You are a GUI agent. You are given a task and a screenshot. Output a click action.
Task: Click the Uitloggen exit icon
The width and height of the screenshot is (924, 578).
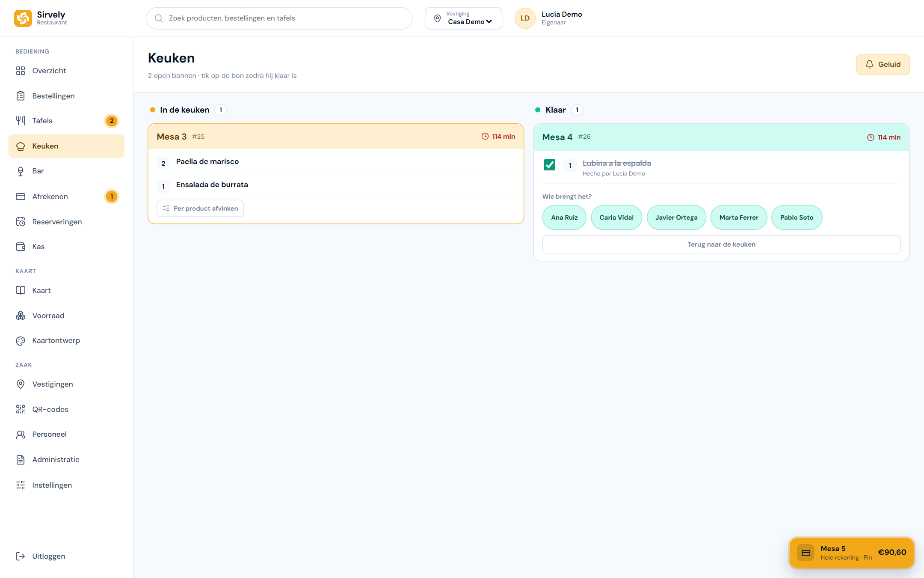point(21,556)
